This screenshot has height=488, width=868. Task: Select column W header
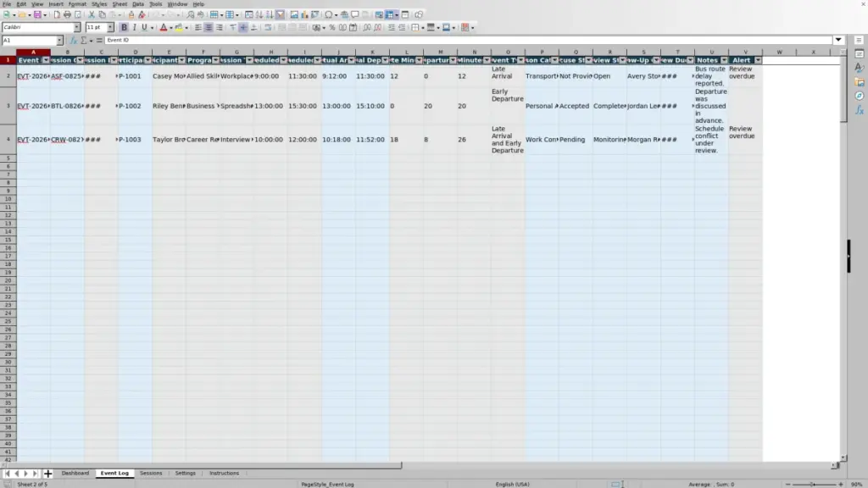[780, 52]
